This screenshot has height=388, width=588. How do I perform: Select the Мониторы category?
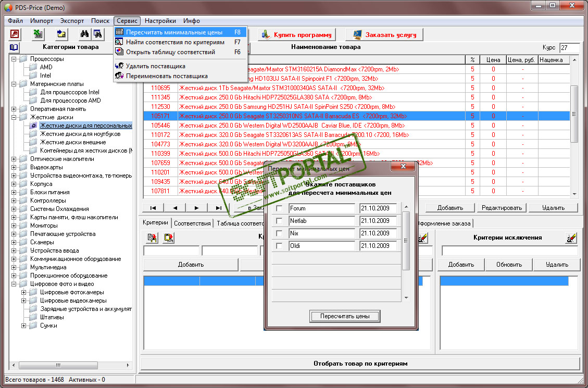(44, 226)
